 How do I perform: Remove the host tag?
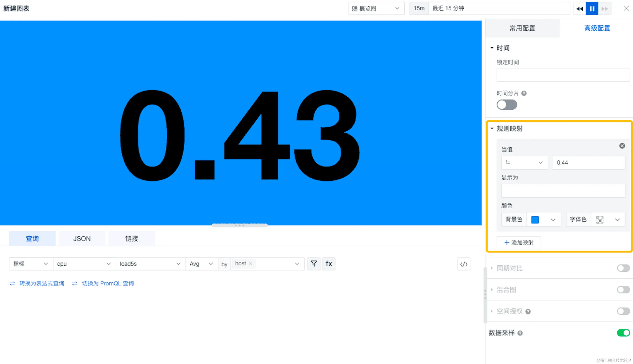250,263
